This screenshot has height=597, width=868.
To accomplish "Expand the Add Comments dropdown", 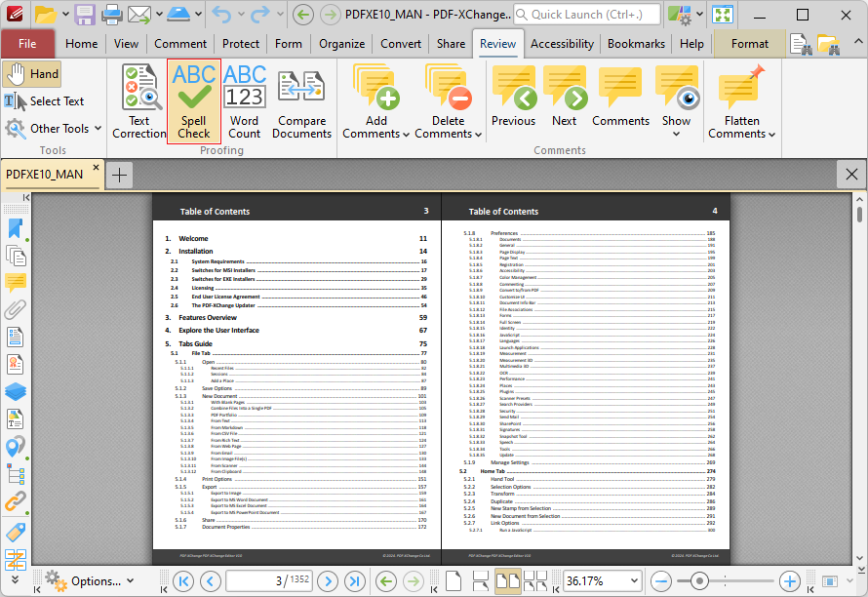I will pos(407,134).
